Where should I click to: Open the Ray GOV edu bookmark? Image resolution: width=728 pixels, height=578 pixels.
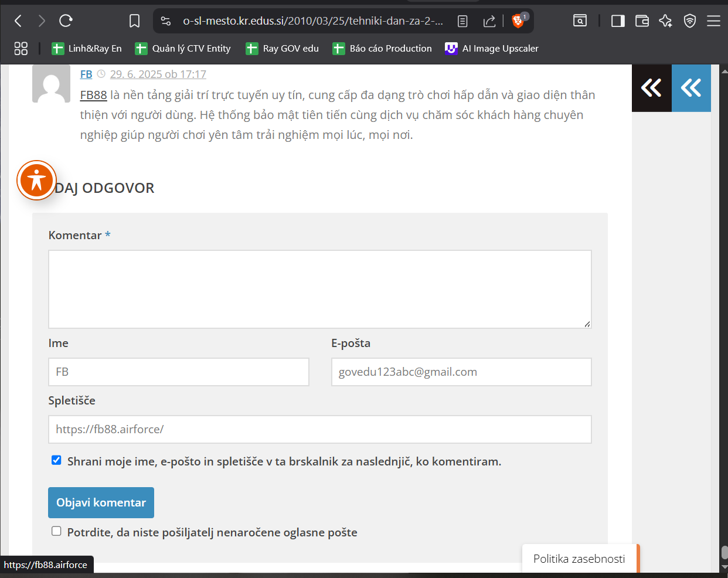pos(283,49)
